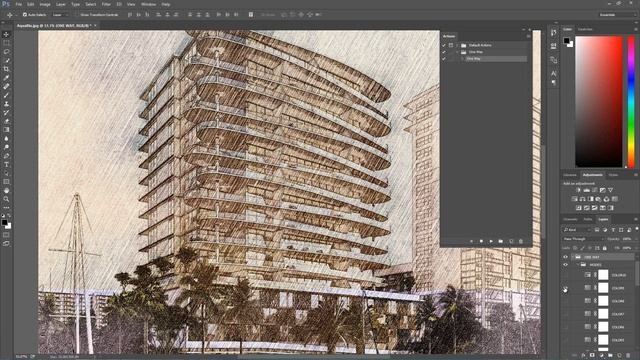Image resolution: width=640 pixels, height=360 pixels.
Task: Toggle the Default Actions set checkmark
Action: coord(444,45)
